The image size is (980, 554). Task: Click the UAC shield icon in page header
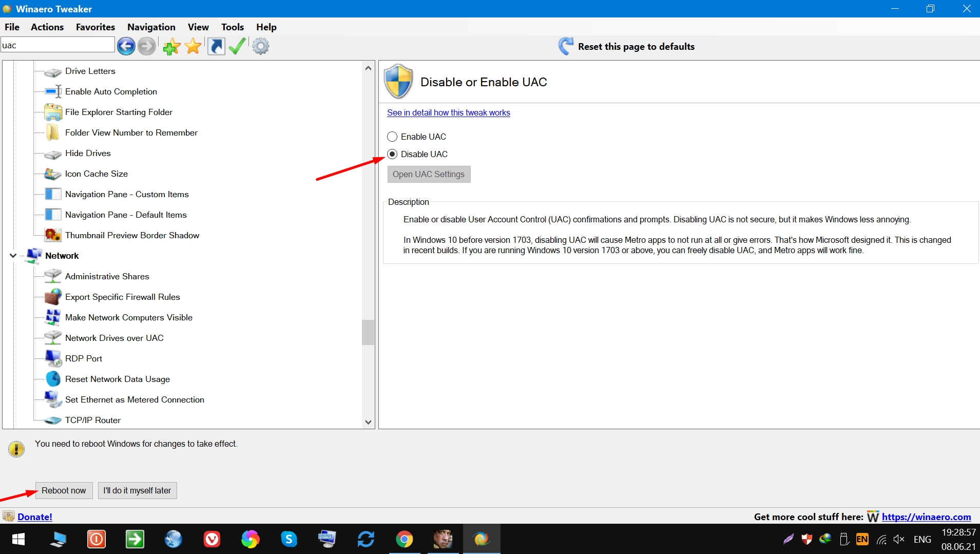pyautogui.click(x=398, y=82)
